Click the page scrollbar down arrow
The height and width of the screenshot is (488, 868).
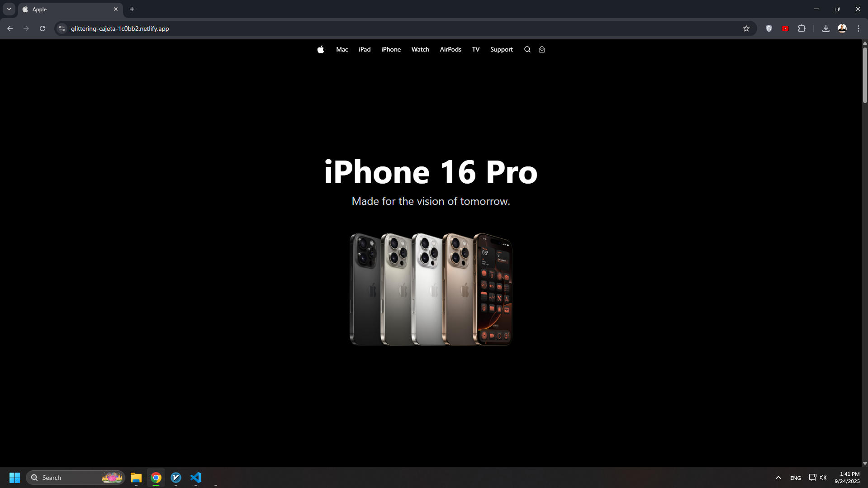865,463
